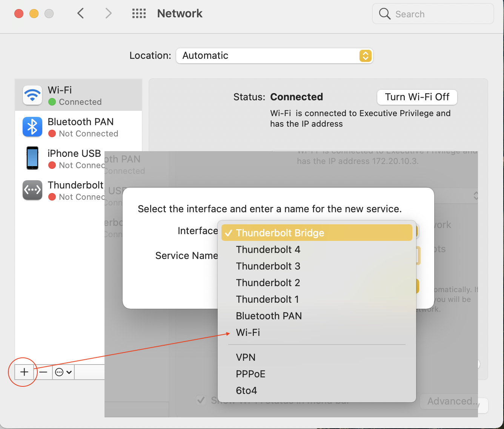Image resolution: width=504 pixels, height=429 pixels.
Task: Pick Bluetooth PAN in the Interface menu
Action: (317, 316)
